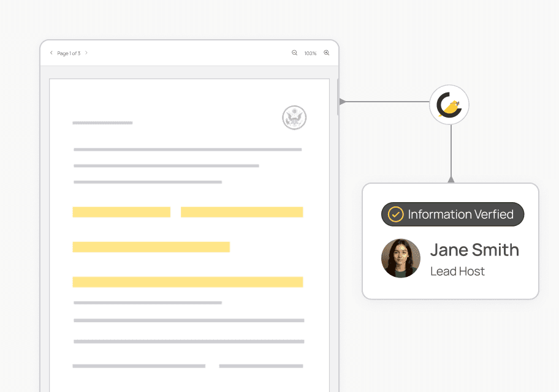Go to the next page with right chevron
Viewport: 559px width, 392px height.
pos(86,53)
